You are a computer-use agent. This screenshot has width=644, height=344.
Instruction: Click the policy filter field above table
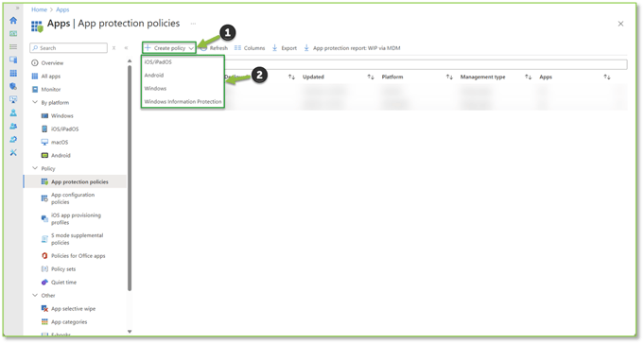pyautogui.click(x=426, y=64)
